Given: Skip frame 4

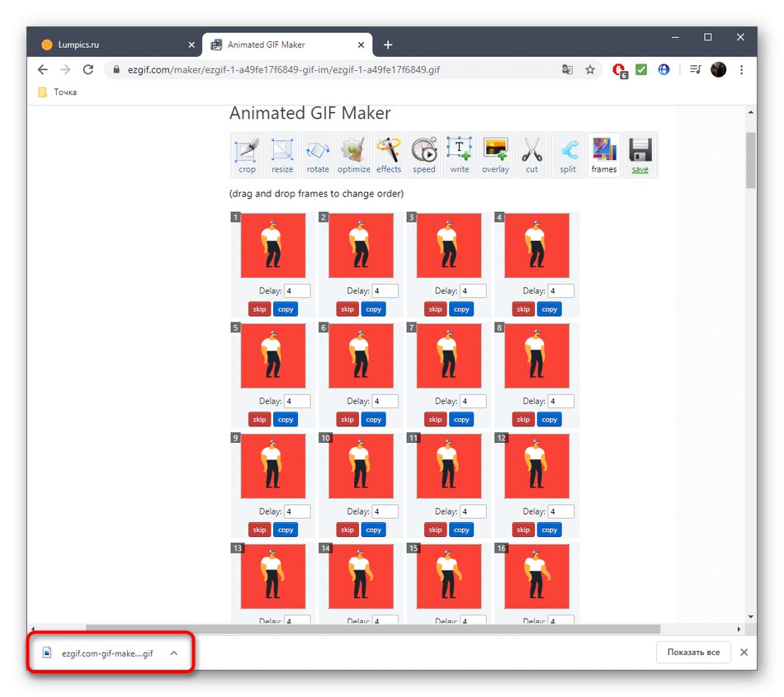Looking at the screenshot, I should (x=523, y=309).
